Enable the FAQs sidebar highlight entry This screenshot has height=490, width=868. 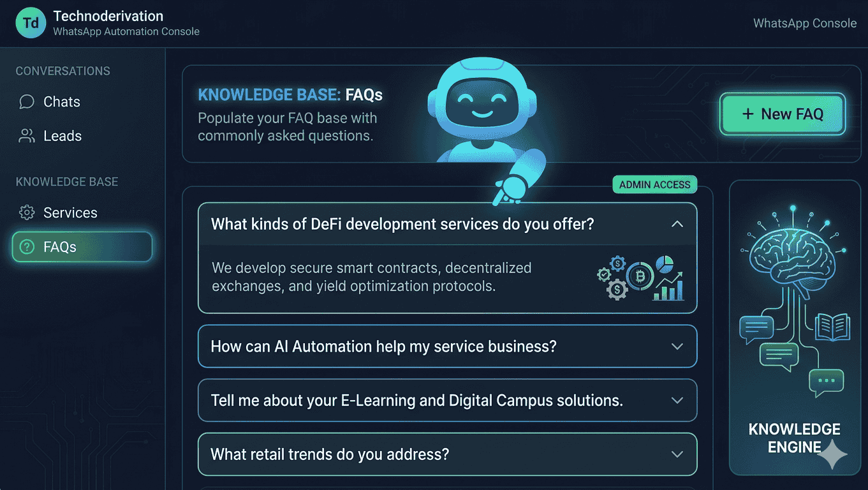[82, 247]
